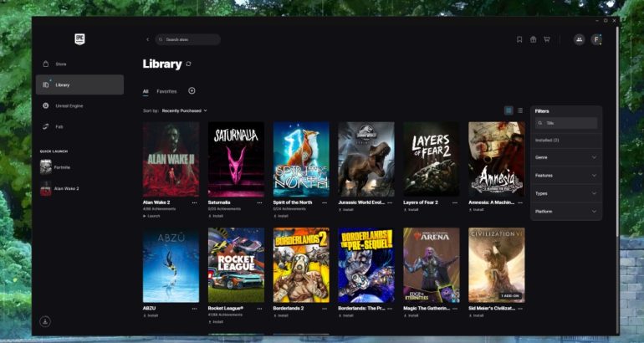
Task: Open the Downloads icon in sidebar
Action: click(45, 321)
